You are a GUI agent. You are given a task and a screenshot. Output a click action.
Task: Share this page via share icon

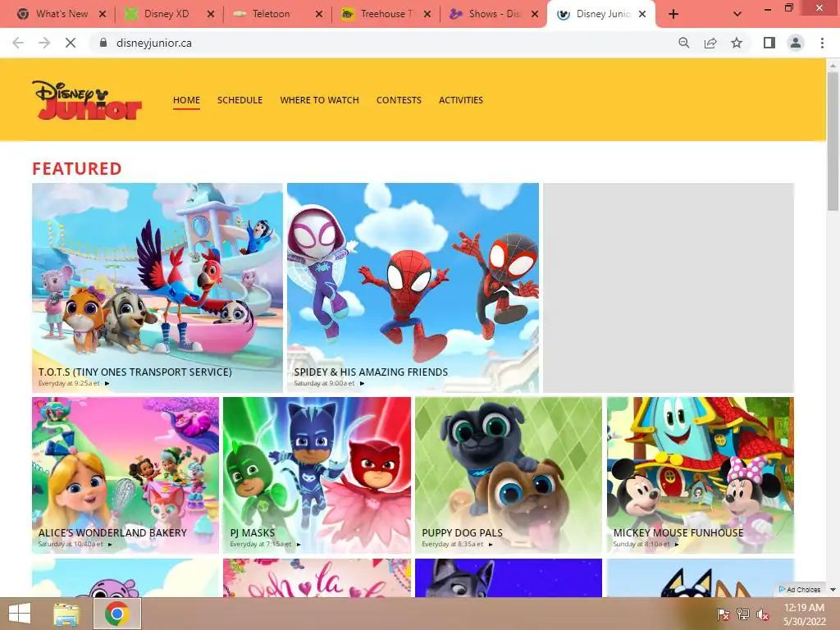tap(710, 43)
